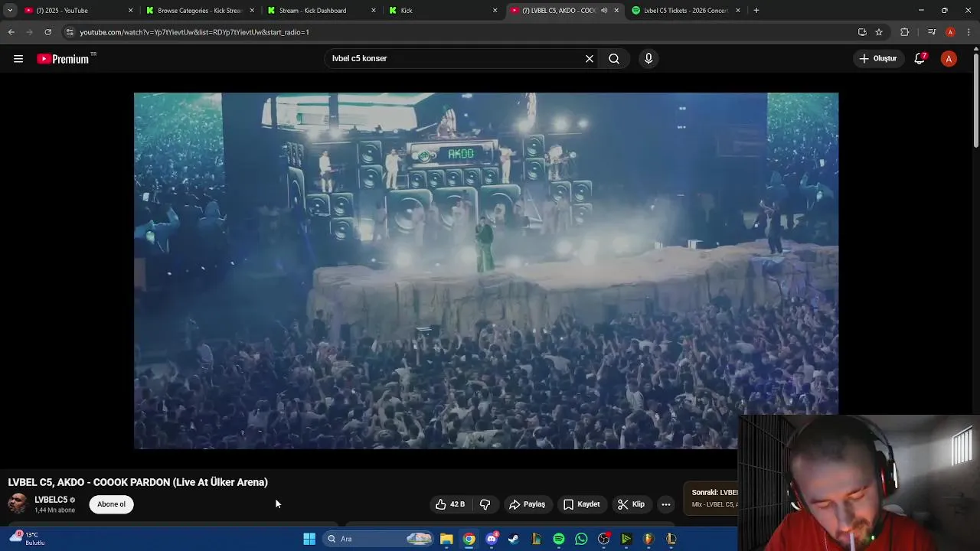Open the Sonraki next-up mix card
Screen dimensions: 980x551
pos(712,498)
